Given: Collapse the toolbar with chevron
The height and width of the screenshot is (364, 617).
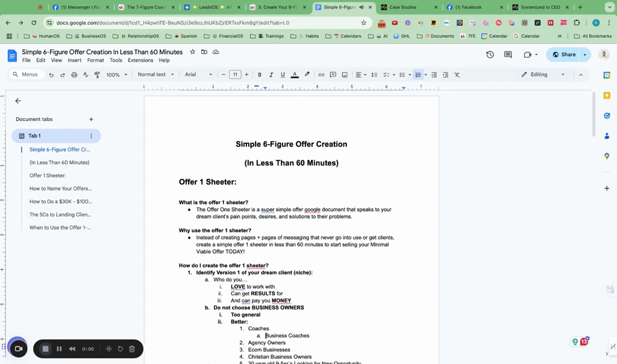Looking at the screenshot, I should click(x=581, y=75).
